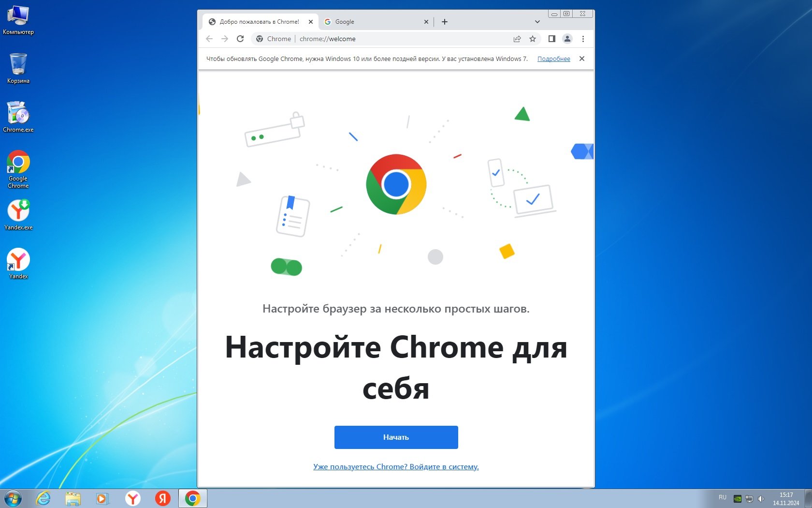Dismiss the Windows 7 update infobar
The height and width of the screenshot is (508, 812).
tap(582, 59)
